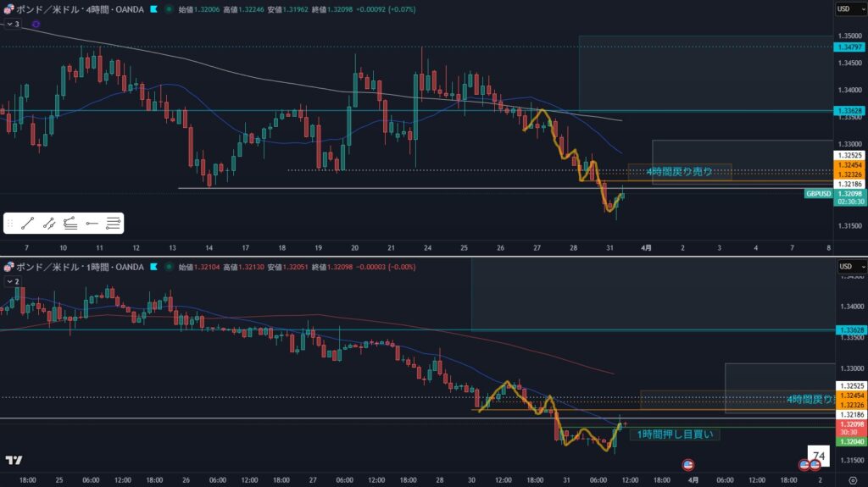This screenshot has height=487, width=868.
Task: Expand the 2 indicators legend on lower chart
Action: pyautogui.click(x=12, y=280)
